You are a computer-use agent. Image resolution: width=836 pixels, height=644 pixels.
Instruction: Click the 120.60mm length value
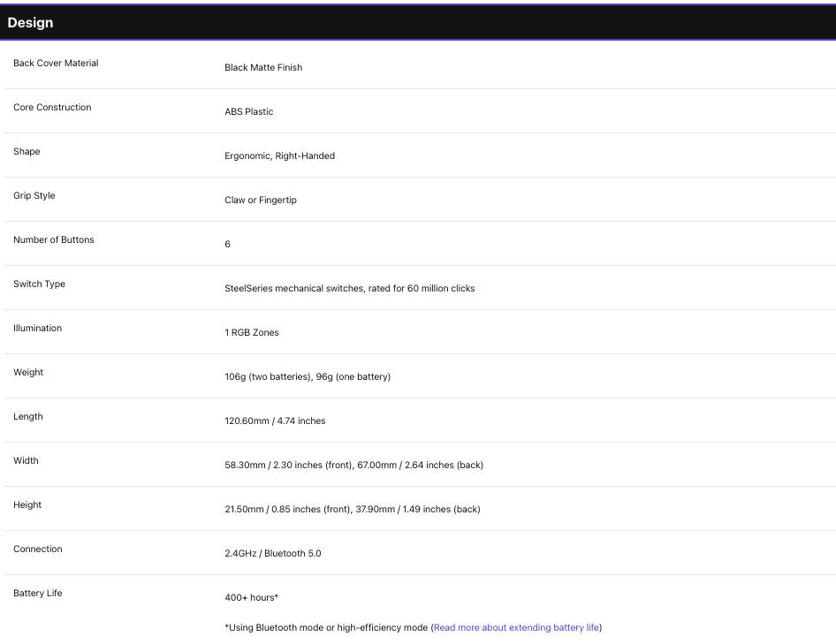coord(275,420)
